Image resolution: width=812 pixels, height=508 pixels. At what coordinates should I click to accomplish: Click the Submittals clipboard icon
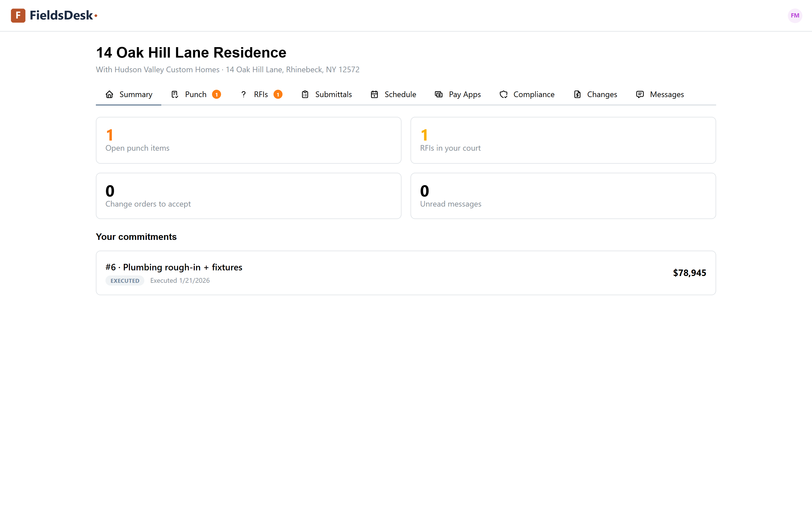pos(305,95)
